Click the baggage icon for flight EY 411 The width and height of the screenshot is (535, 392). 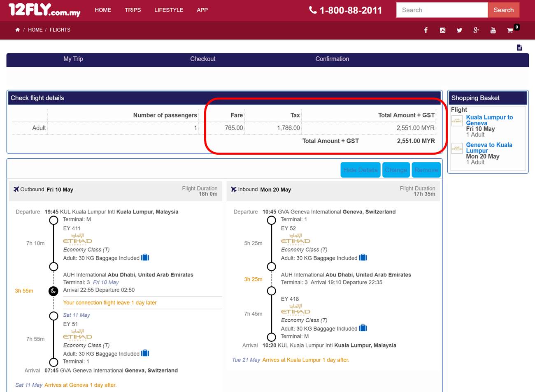coord(145,258)
